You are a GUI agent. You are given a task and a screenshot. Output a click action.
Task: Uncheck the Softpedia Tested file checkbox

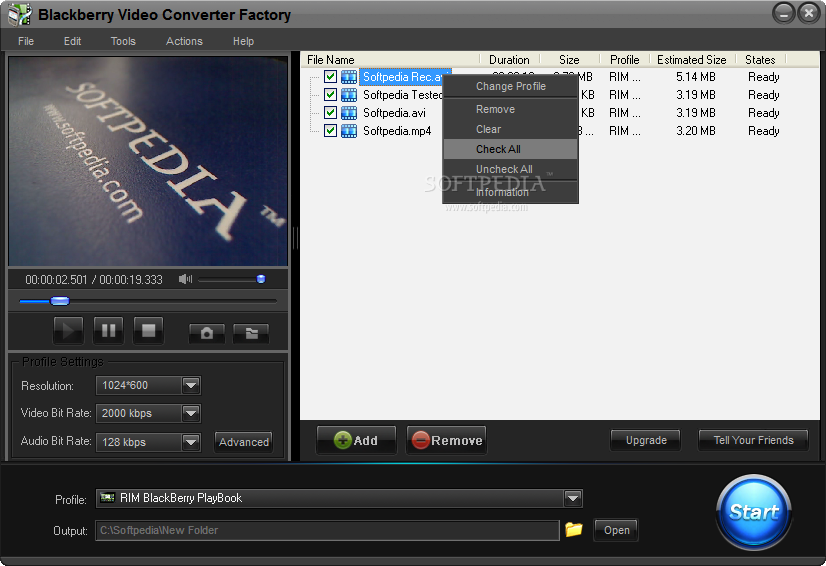330,94
